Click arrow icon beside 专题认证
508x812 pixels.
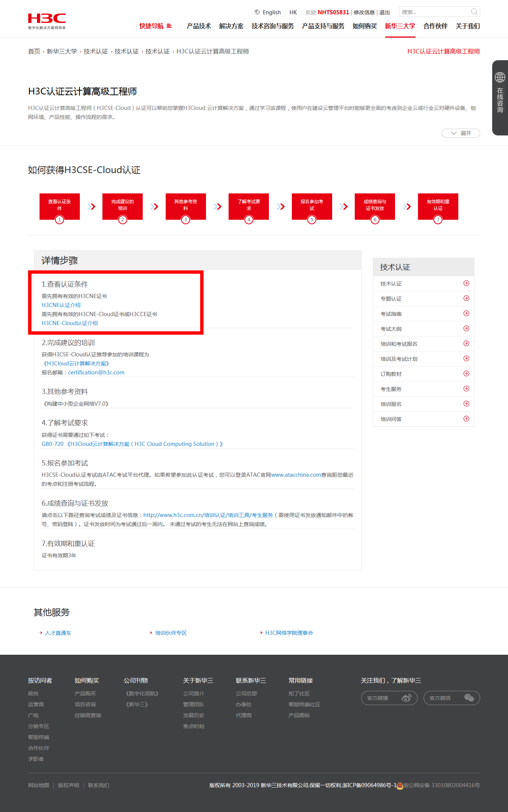tap(466, 298)
